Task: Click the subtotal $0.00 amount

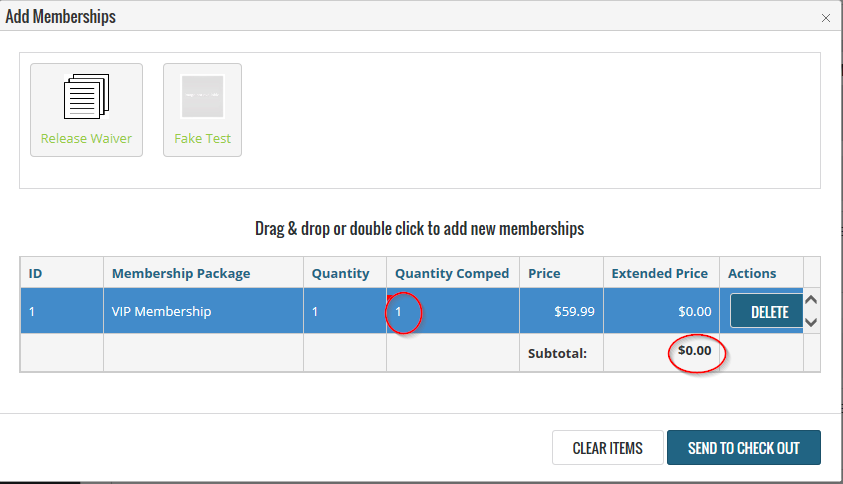Action: [695, 351]
